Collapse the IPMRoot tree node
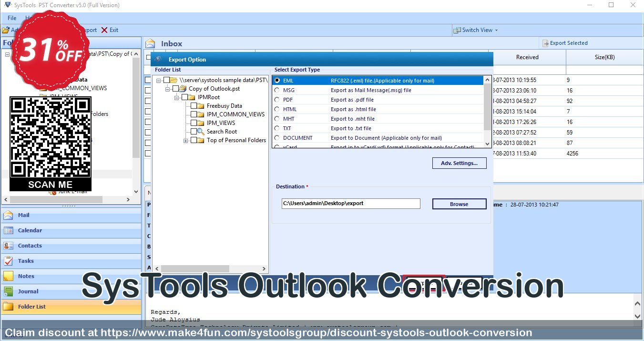Screen dimensions: 644x341 (177, 97)
